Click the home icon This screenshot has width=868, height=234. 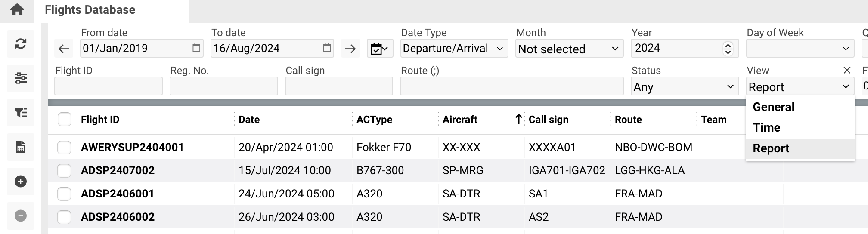tap(17, 10)
